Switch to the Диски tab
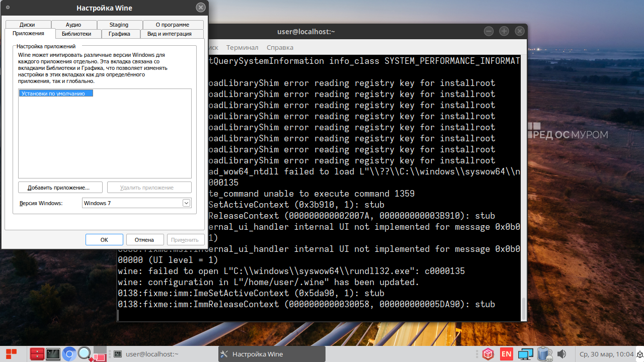Screen dimensions: 644x362 pos(27,25)
